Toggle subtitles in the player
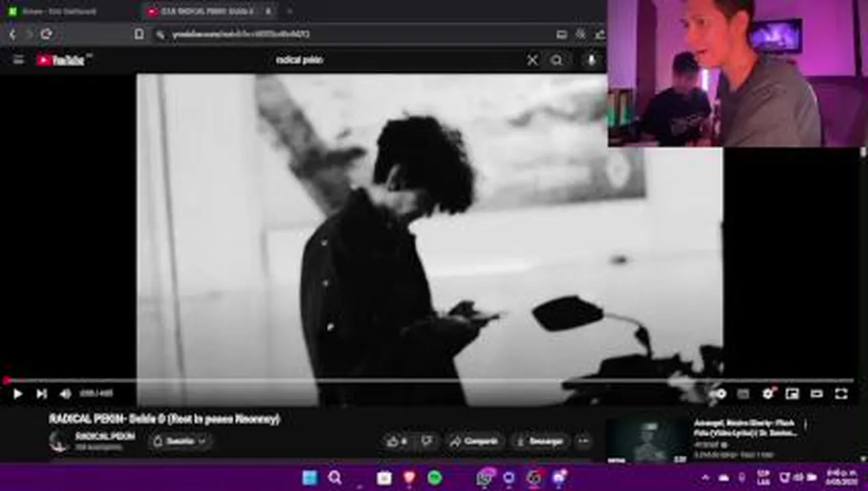This screenshot has height=491, width=868. tap(743, 393)
